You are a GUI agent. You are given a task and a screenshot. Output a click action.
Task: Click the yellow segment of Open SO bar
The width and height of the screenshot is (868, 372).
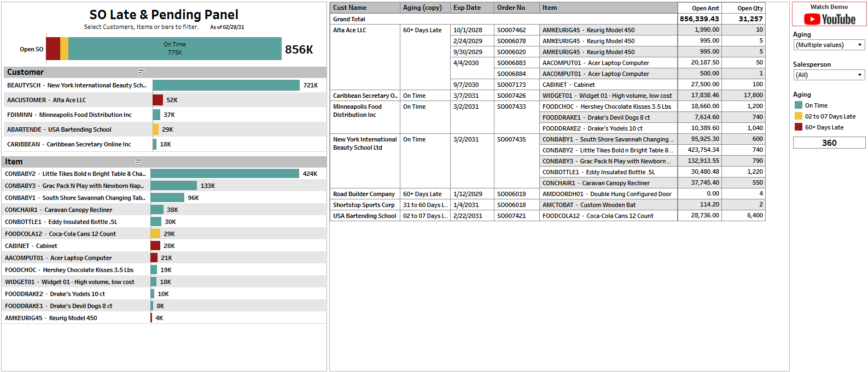[x=64, y=49]
